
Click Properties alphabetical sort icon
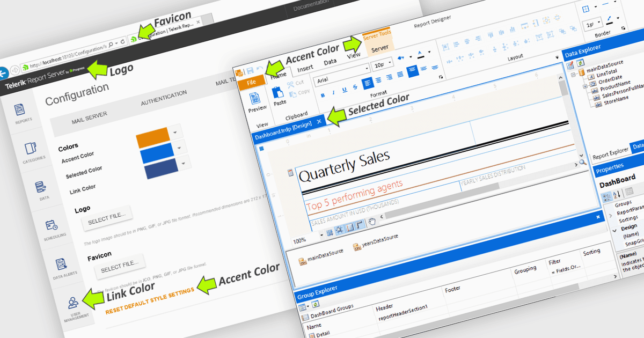point(616,193)
